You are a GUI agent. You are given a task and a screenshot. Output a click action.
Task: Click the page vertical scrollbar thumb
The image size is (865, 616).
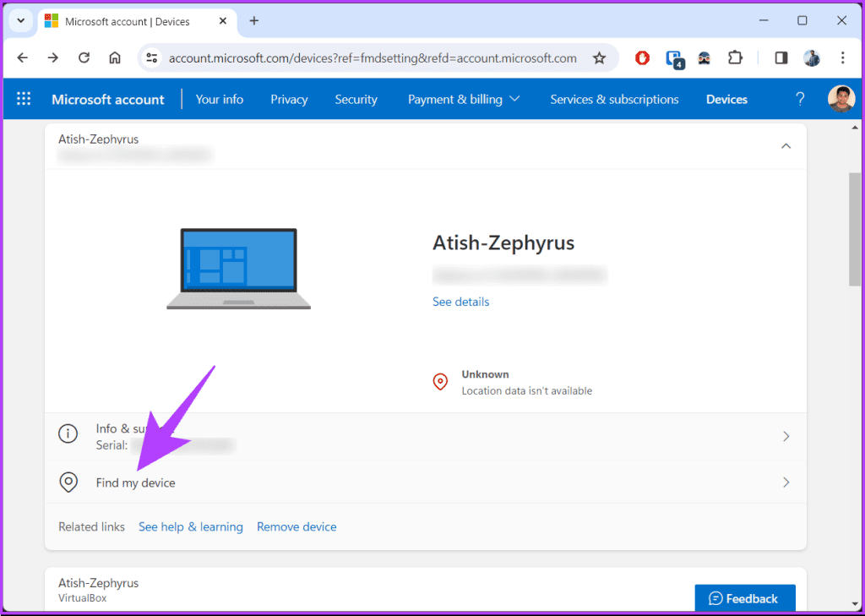pyautogui.click(x=855, y=229)
